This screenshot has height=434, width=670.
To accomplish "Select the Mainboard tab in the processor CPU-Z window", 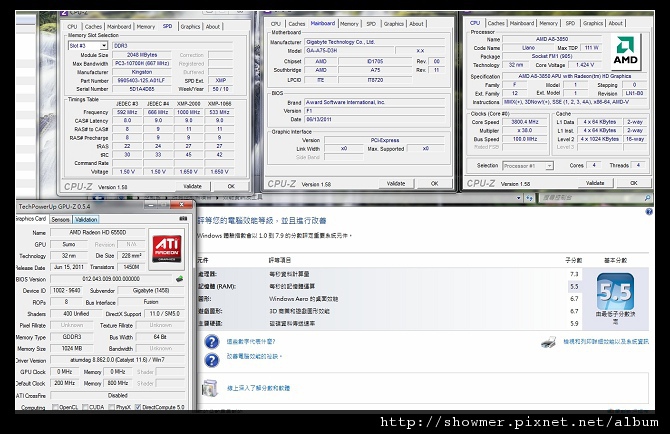I will coord(522,23).
